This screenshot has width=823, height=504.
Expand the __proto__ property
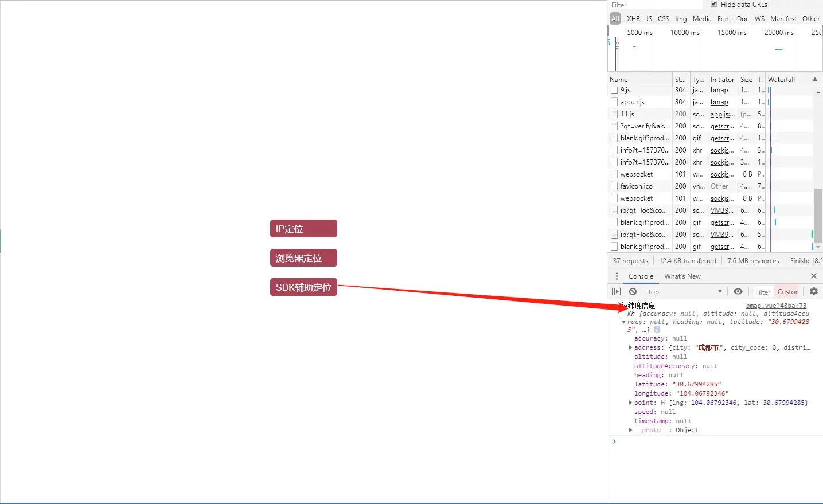pyautogui.click(x=630, y=430)
